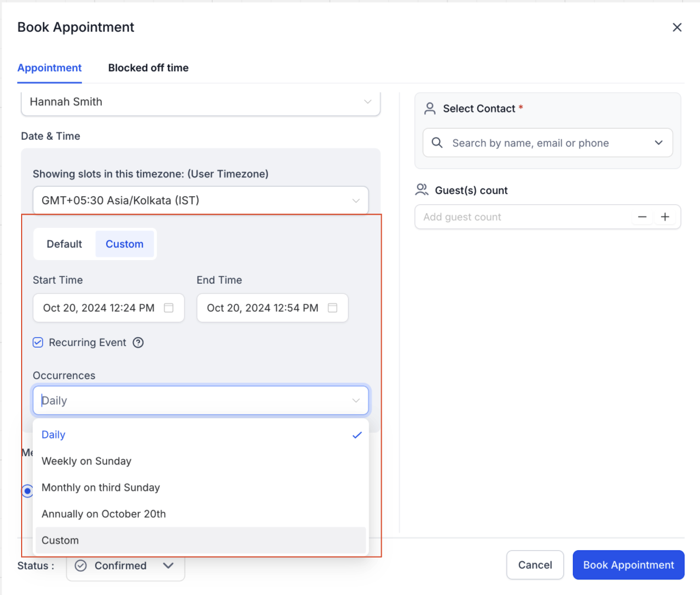Click the search magnifier icon in Select Contact
The width and height of the screenshot is (700, 595).
(437, 143)
